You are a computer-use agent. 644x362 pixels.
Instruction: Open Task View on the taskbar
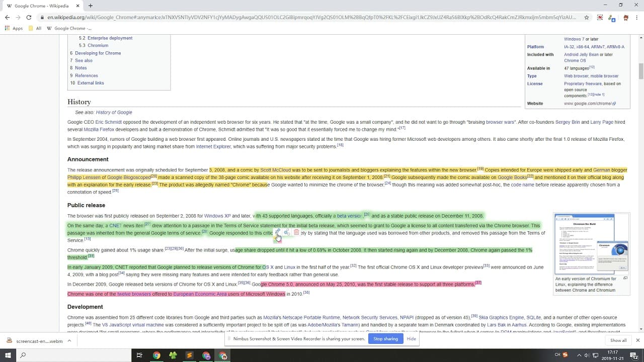tap(139, 355)
